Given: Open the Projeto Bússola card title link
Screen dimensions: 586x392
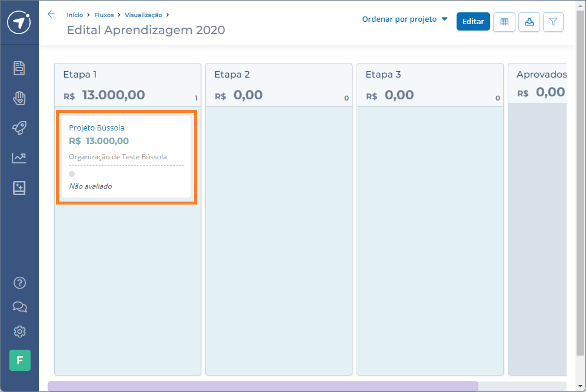Looking at the screenshot, I should (96, 128).
